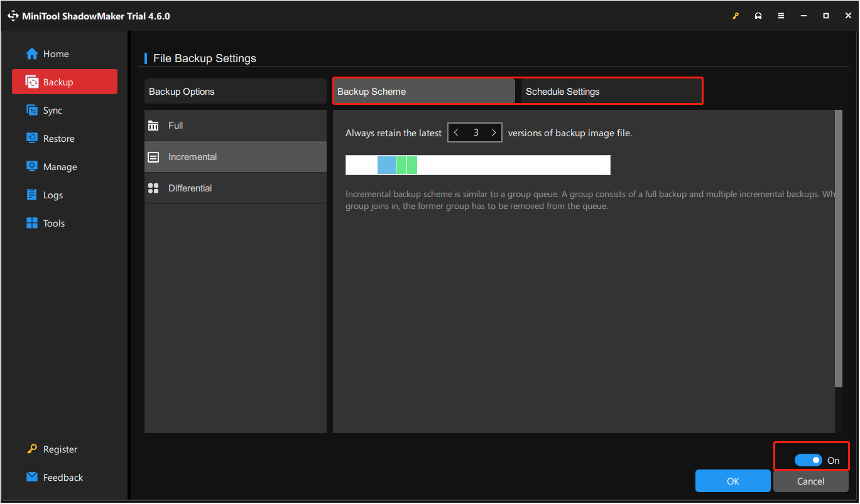Viewport: 860px width, 504px height.
Task: Click Register in the sidebar
Action: click(59, 449)
